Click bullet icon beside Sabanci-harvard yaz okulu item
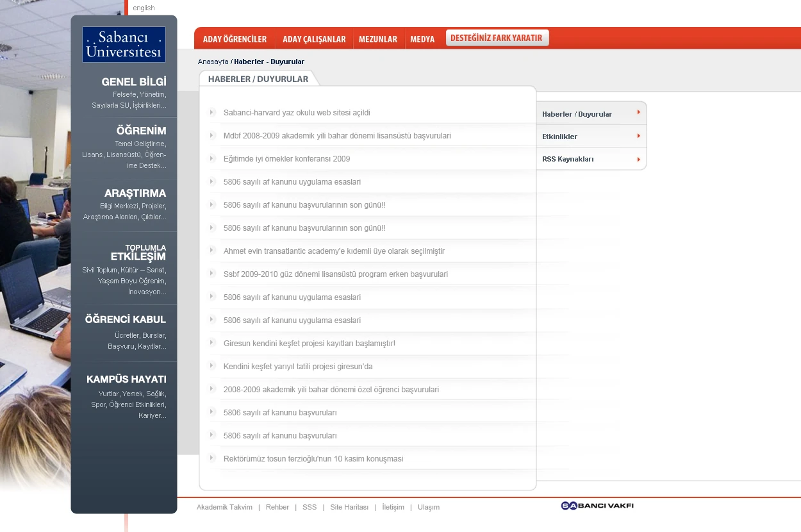 click(212, 112)
